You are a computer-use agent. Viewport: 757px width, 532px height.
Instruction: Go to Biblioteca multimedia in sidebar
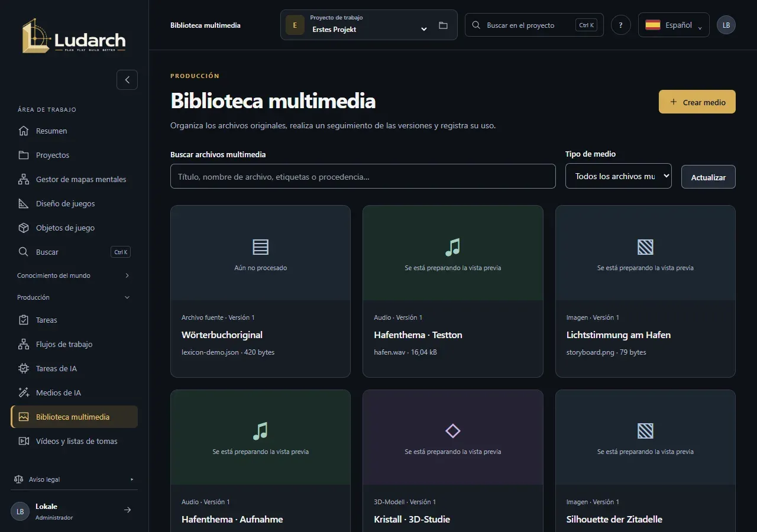[75, 417]
